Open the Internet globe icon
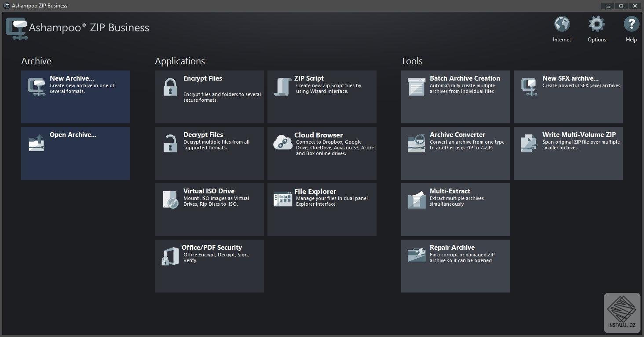The image size is (644, 337). point(562,24)
